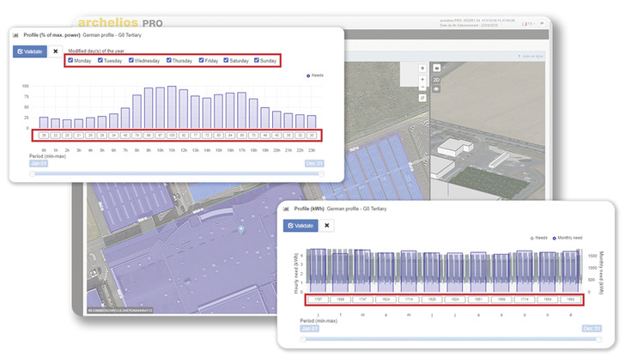
Task: Uncheck the Monday checkbox
Action: 71,61
